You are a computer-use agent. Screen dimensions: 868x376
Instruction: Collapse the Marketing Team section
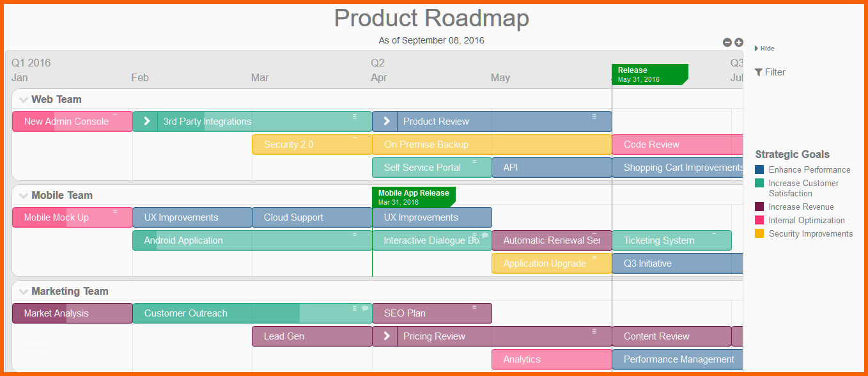coord(24,292)
